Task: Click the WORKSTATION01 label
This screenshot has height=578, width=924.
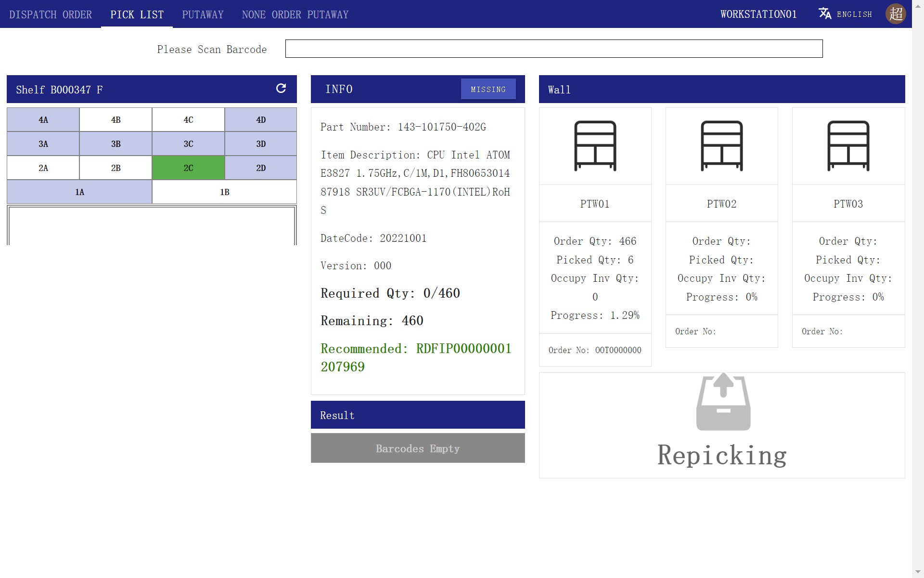Action: click(x=758, y=14)
